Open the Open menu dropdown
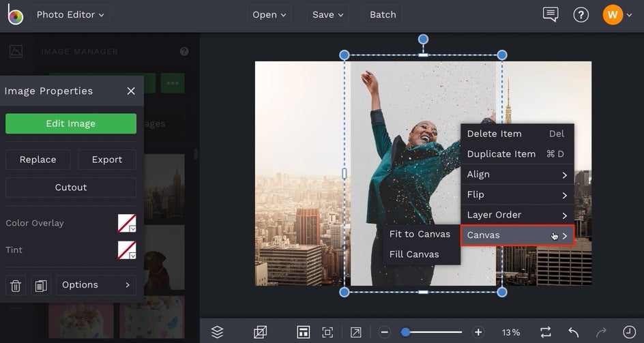The height and width of the screenshot is (343, 644). point(269,15)
